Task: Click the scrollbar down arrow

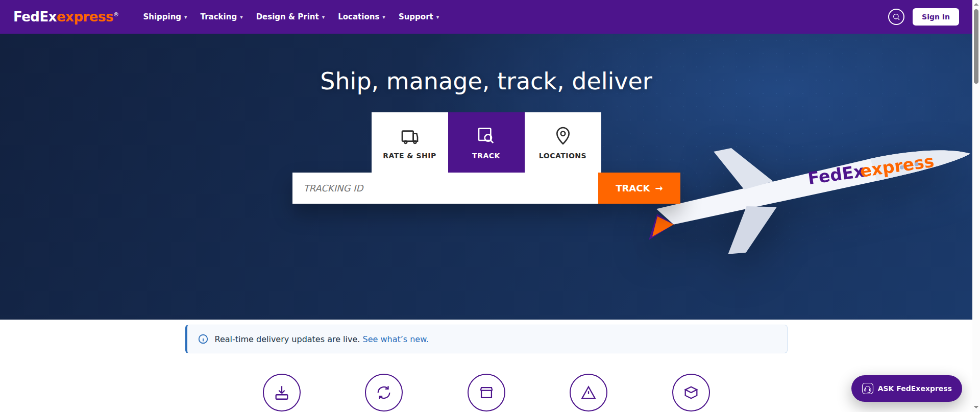Action: click(976, 408)
